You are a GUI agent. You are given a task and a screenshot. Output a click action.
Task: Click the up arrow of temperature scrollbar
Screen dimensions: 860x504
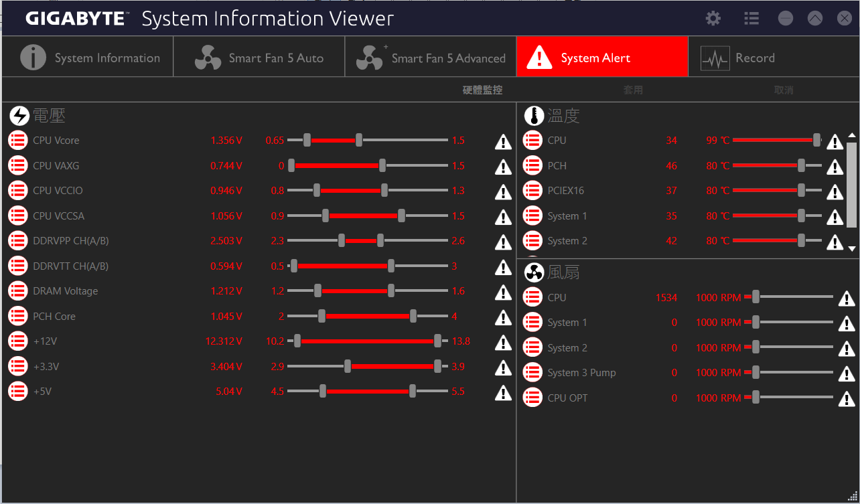[852, 135]
